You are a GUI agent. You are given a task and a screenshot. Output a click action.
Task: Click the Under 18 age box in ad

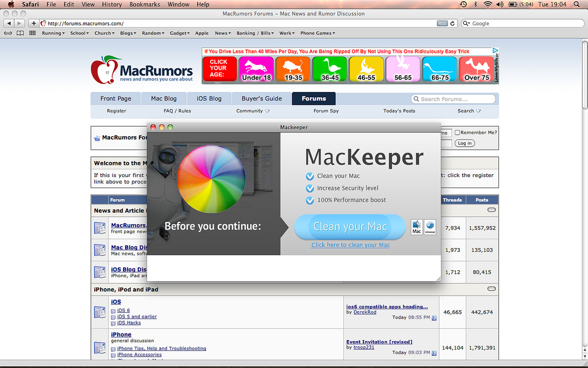(257, 69)
